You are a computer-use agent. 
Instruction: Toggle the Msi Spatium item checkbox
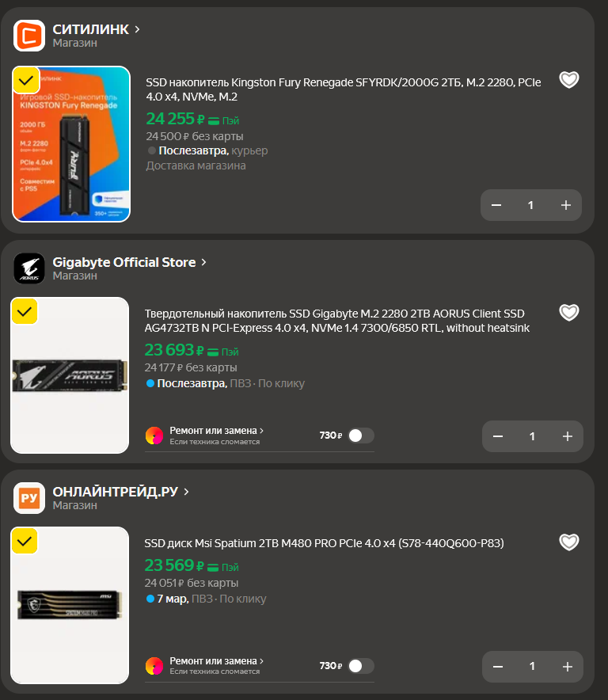pos(24,541)
